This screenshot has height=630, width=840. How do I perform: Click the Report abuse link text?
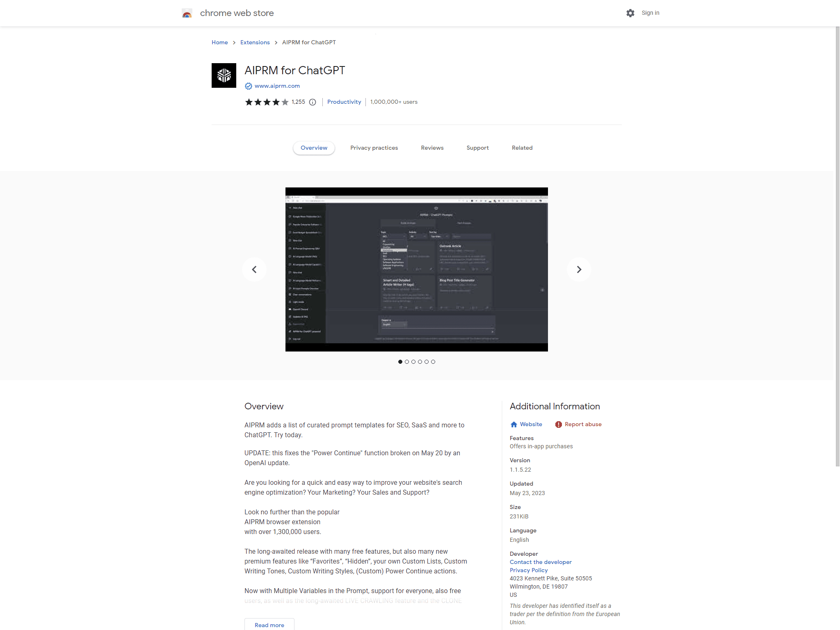583,425
